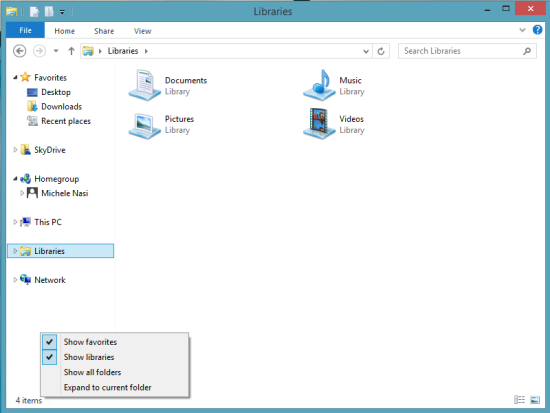Expand the Libraries tree node

click(x=15, y=251)
